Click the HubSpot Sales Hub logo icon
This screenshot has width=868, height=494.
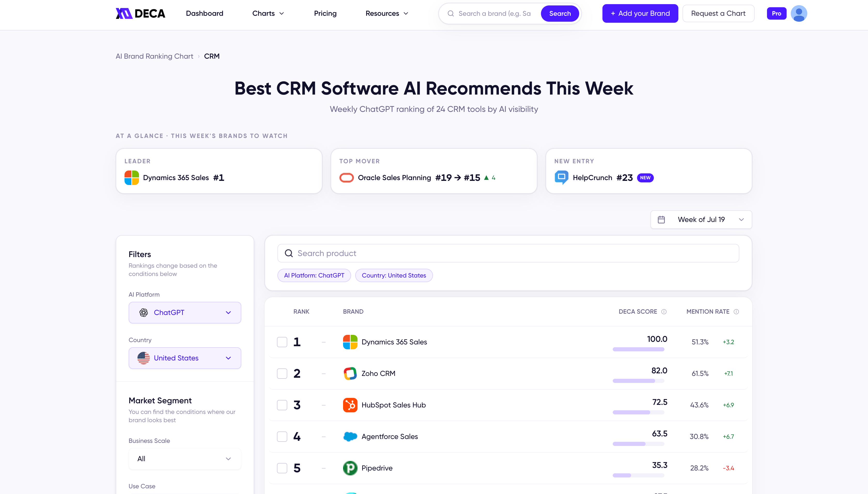point(350,405)
